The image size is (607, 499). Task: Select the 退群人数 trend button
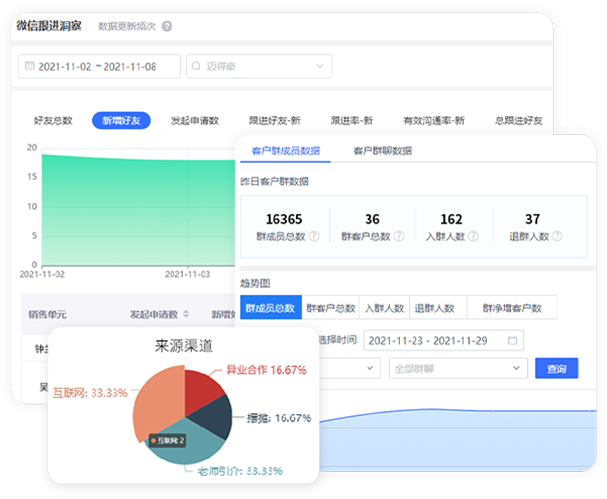[x=438, y=308]
